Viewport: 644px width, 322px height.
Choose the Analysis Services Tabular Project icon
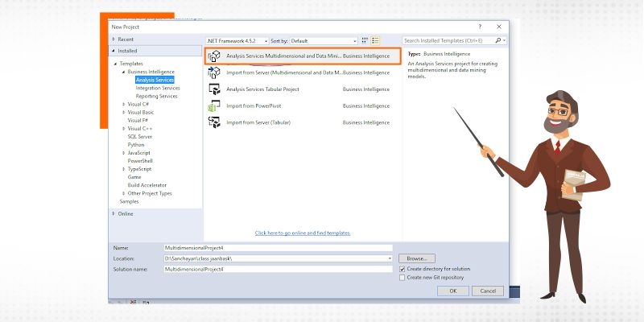click(x=214, y=89)
